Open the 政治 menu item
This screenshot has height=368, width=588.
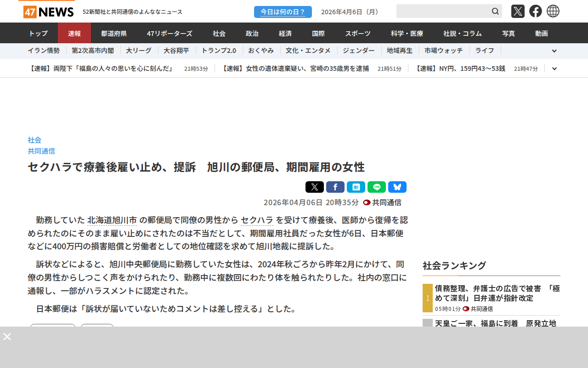(x=252, y=33)
